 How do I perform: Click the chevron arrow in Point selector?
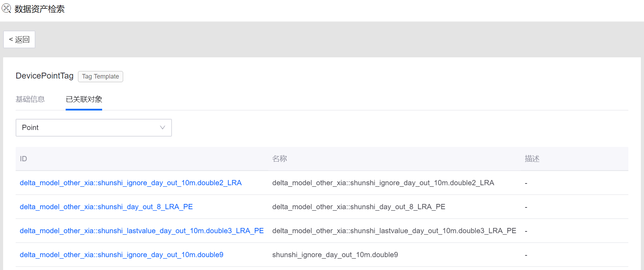click(x=162, y=128)
